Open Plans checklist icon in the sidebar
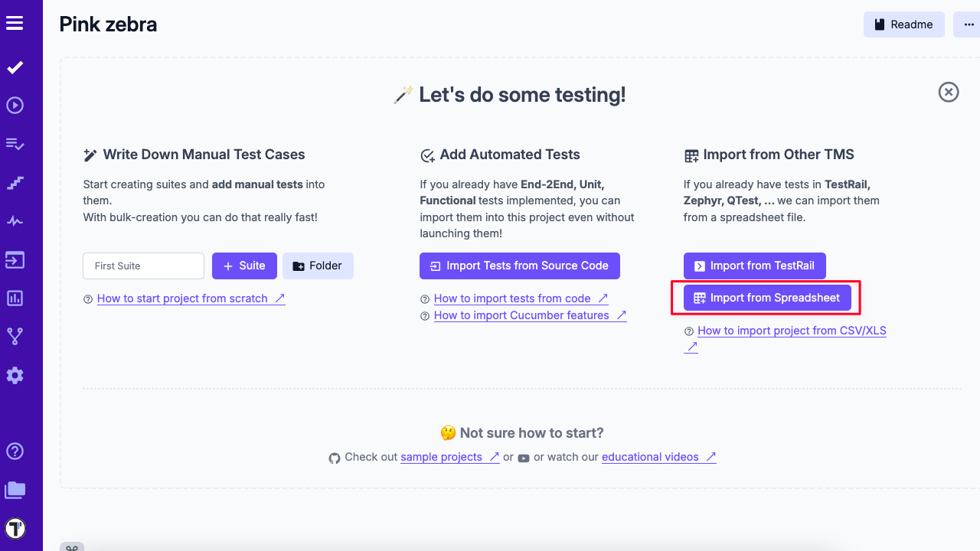 (x=15, y=144)
